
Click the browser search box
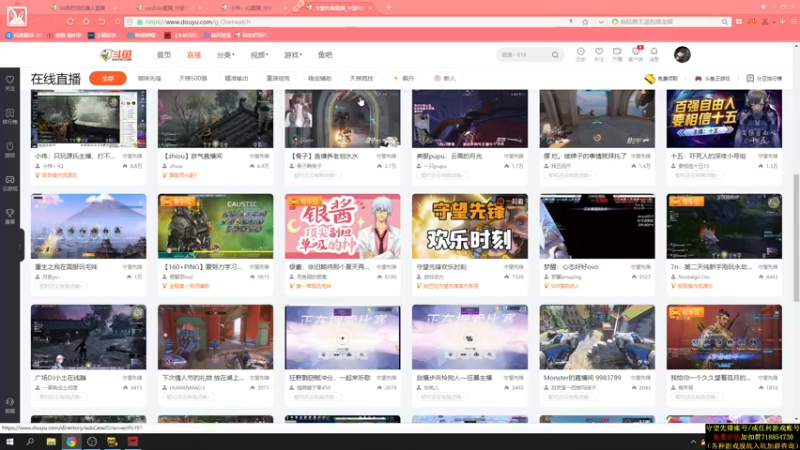click(x=670, y=22)
